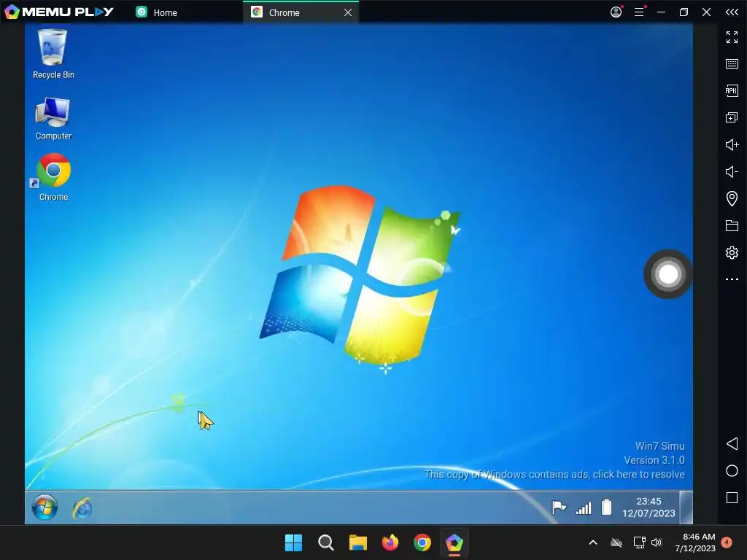
Task: Install an APK via the APK icon
Action: click(x=732, y=90)
